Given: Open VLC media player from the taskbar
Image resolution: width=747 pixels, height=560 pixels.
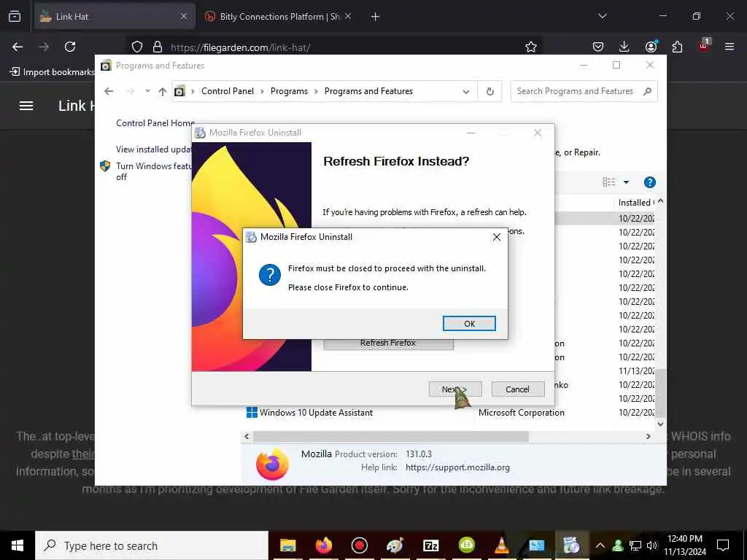Looking at the screenshot, I should coord(502,545).
